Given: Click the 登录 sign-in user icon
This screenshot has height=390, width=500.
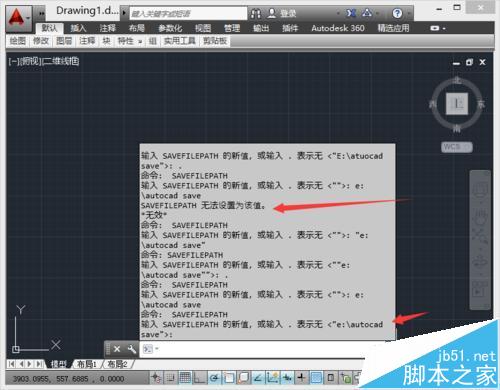Looking at the screenshot, I should pyautogui.click(x=272, y=13).
